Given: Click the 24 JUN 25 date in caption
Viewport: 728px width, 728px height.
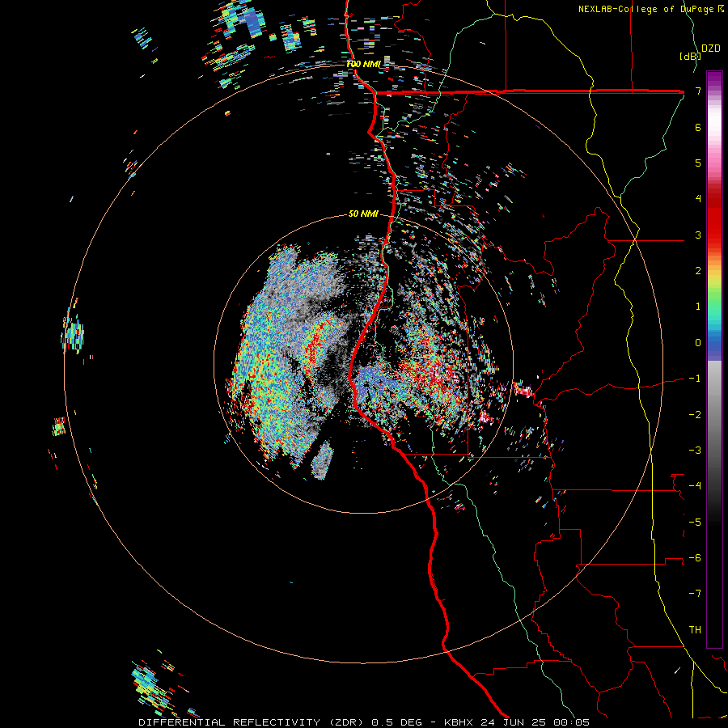Looking at the screenshot, I should click(x=513, y=722).
